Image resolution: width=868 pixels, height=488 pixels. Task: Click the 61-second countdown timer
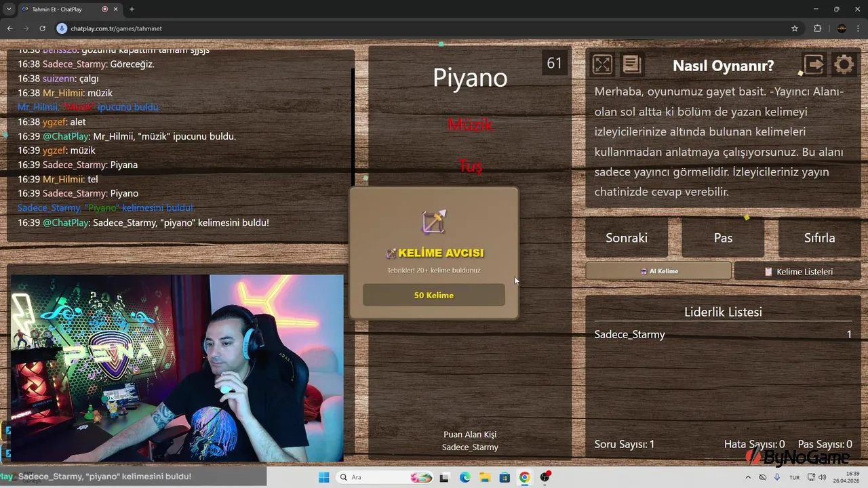[554, 63]
